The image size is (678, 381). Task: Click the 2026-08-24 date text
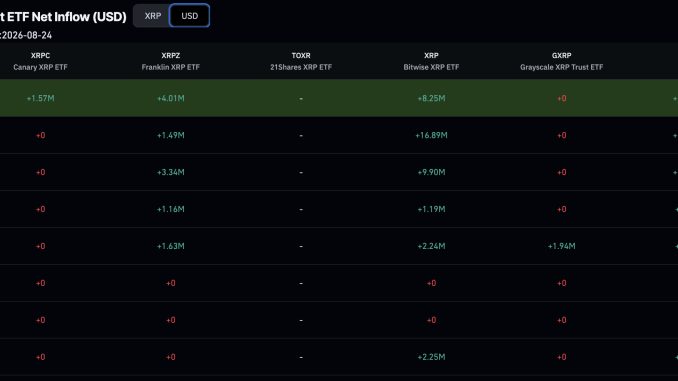(27, 35)
